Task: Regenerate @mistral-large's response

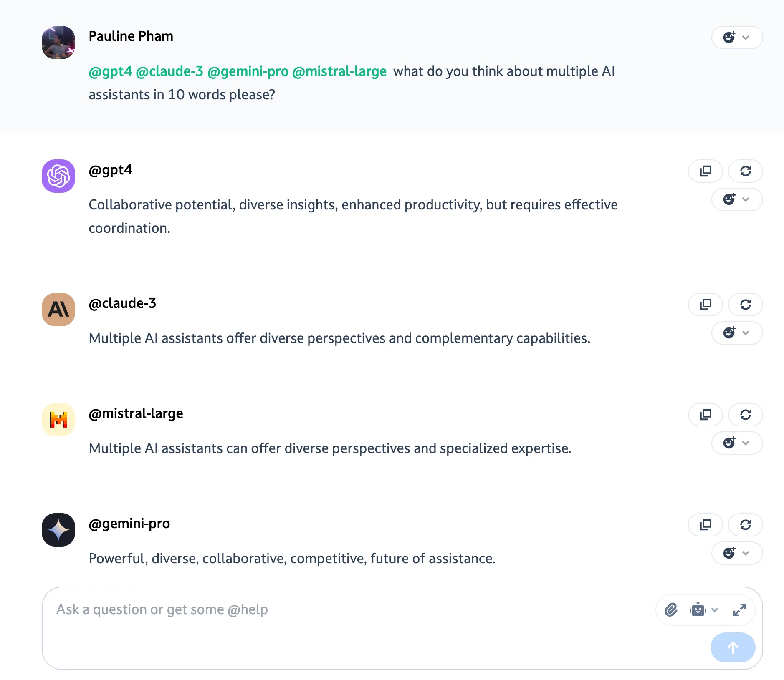Action: [x=746, y=415]
